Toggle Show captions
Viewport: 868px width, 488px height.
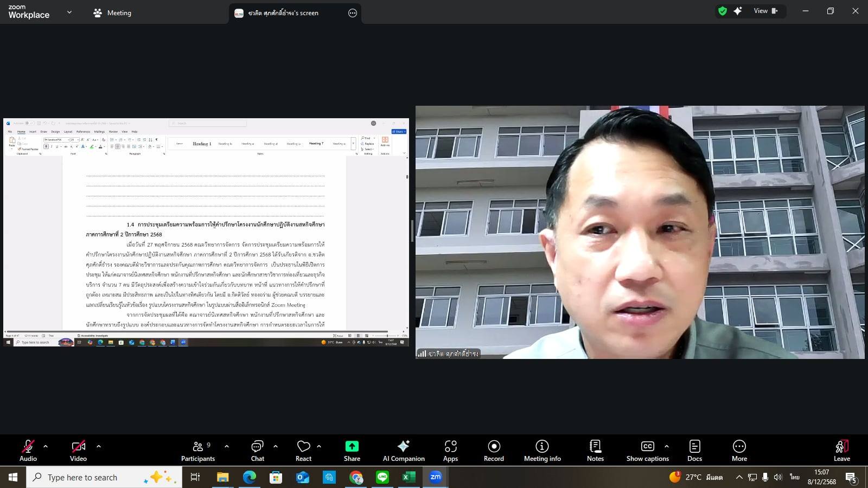point(647,451)
